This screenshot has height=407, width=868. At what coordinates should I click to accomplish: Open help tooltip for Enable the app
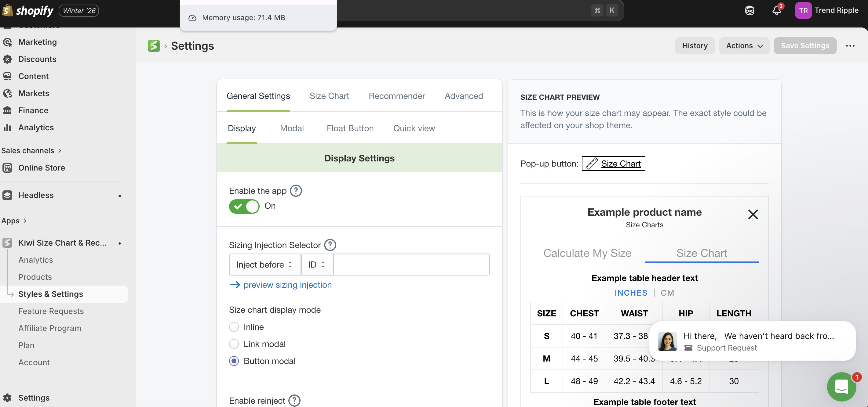(x=296, y=191)
